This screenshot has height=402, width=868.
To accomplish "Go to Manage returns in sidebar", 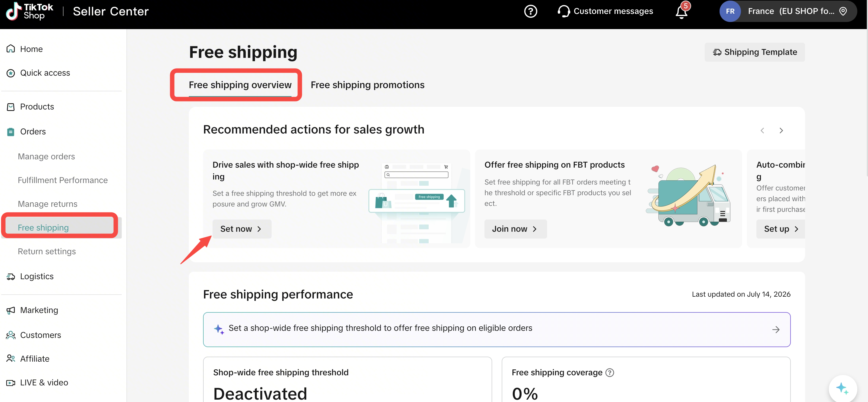I will pos(47,204).
